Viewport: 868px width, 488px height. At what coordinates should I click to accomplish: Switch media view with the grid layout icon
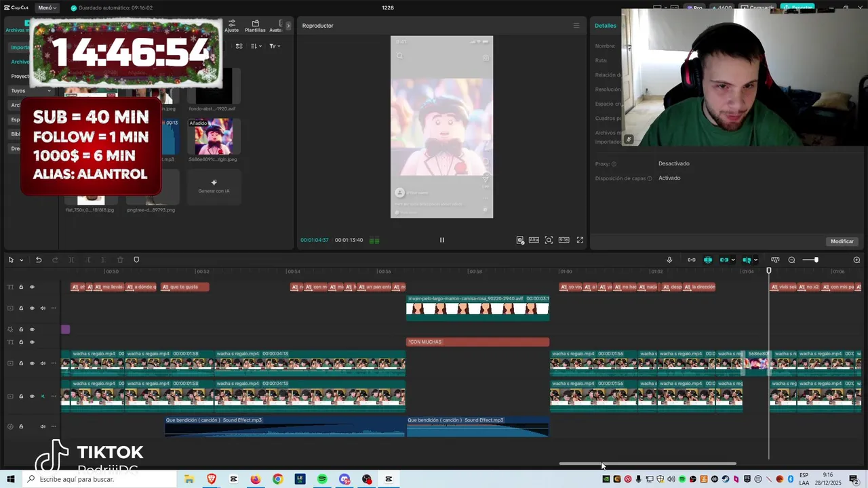(239, 46)
